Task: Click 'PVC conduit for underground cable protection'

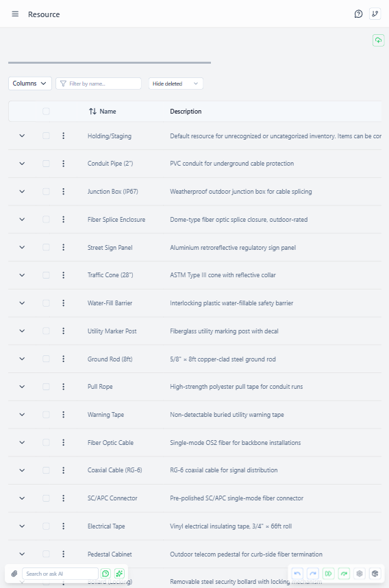Action: pyautogui.click(x=231, y=164)
